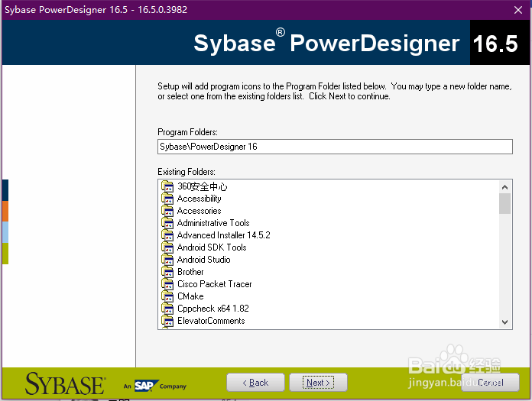Screen dimensions: 532x401
Task: Click folder icon beside ElevatorComments
Action: click(167, 321)
